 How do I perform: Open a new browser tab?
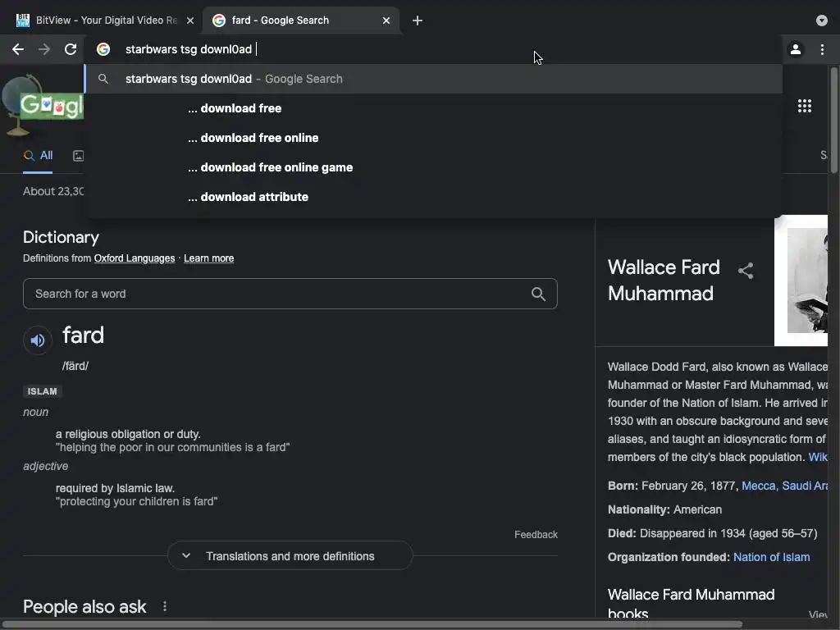418,21
